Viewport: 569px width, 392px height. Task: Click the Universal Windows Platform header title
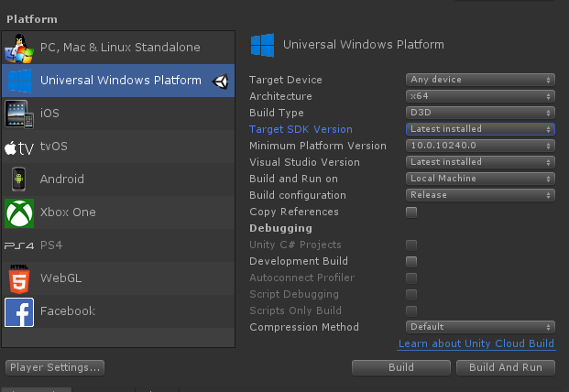[364, 45]
